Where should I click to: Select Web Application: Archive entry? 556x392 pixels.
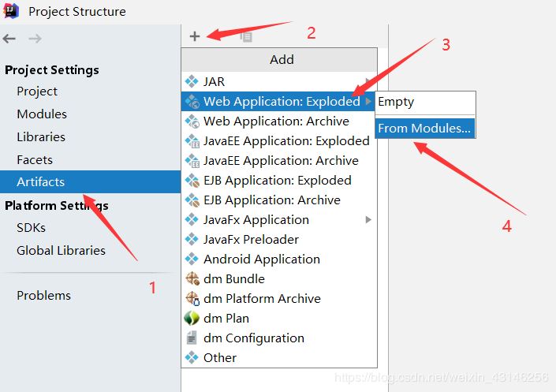coord(276,121)
